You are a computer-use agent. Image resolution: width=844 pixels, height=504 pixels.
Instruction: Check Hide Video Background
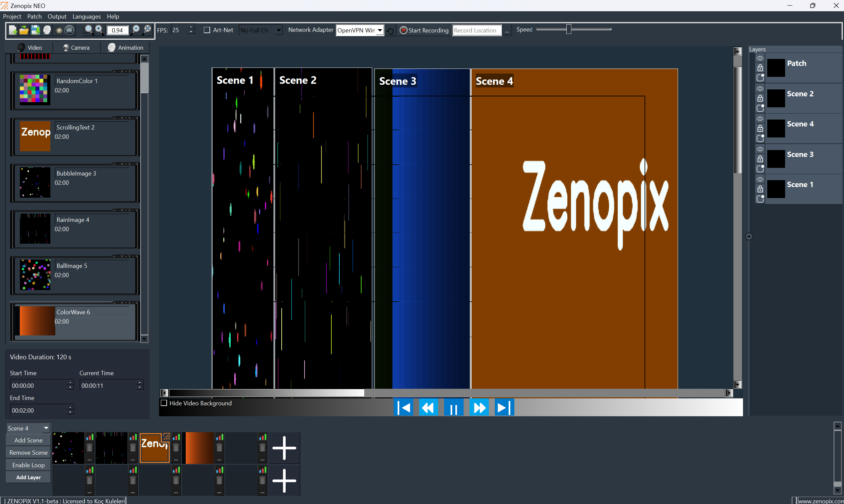pos(164,403)
